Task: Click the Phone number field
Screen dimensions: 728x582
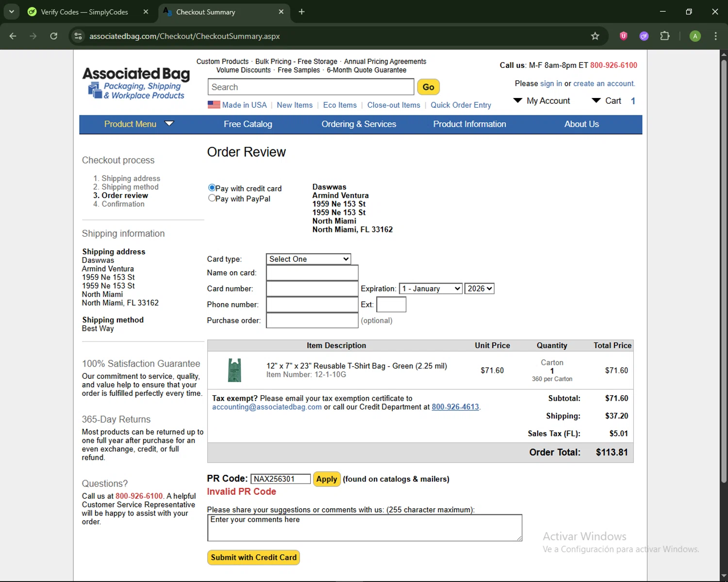Action: tap(312, 305)
